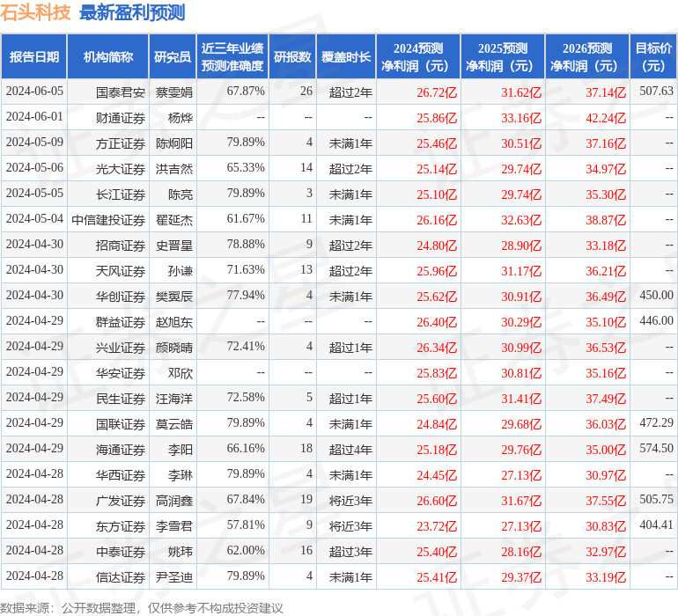Click target price 446.00
This screenshot has height=616, width=678.
tap(656, 320)
